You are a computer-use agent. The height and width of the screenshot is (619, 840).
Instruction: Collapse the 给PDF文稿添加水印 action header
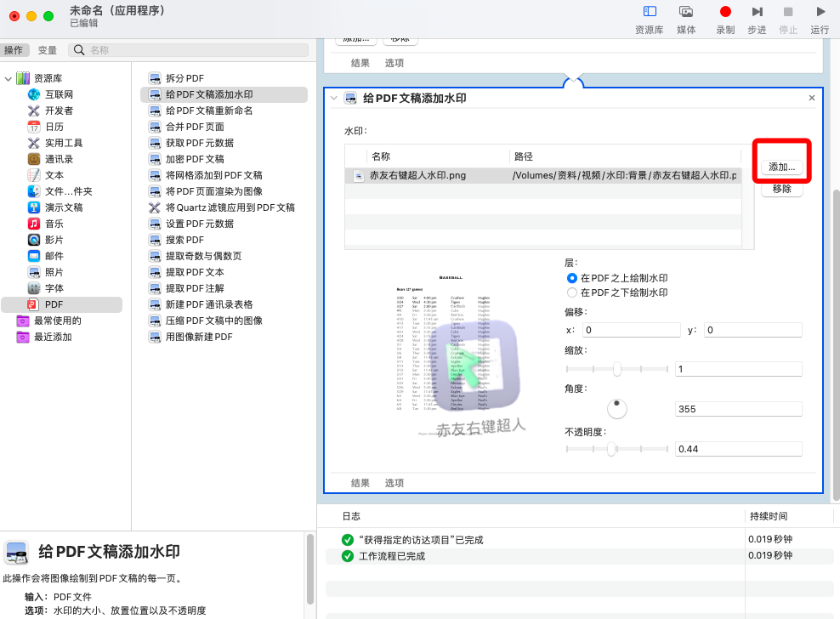click(335, 98)
